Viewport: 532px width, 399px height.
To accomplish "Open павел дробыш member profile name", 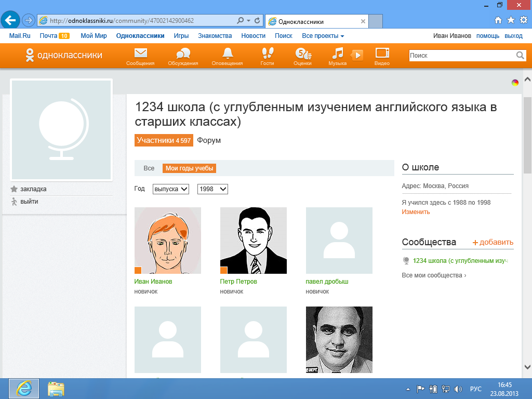I will [327, 281].
